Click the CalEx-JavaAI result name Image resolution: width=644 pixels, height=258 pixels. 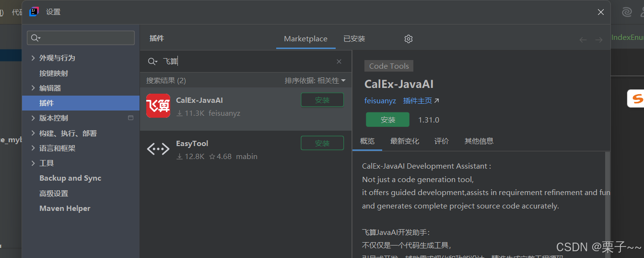(x=199, y=100)
